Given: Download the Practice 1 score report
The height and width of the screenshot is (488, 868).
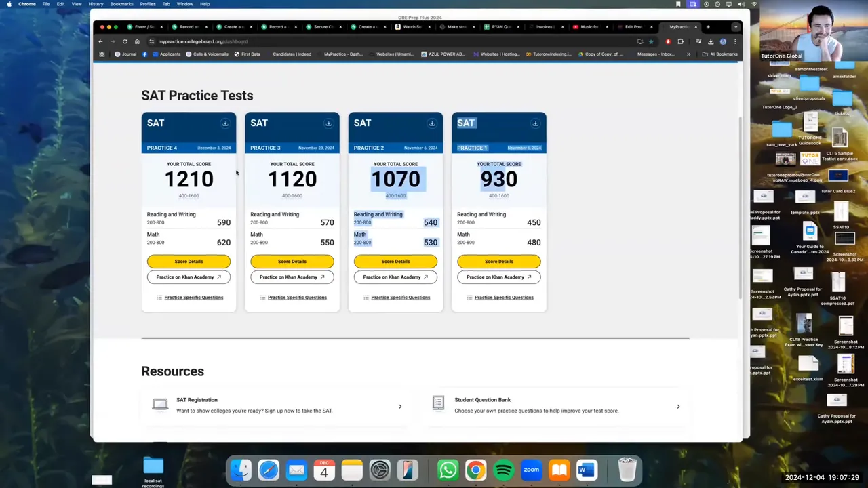Looking at the screenshot, I should tap(535, 123).
